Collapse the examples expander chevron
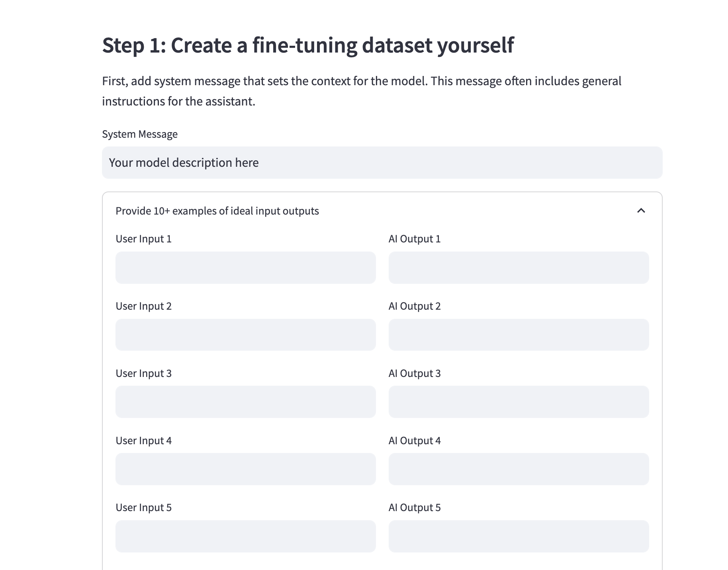This screenshot has width=728, height=570. click(641, 211)
